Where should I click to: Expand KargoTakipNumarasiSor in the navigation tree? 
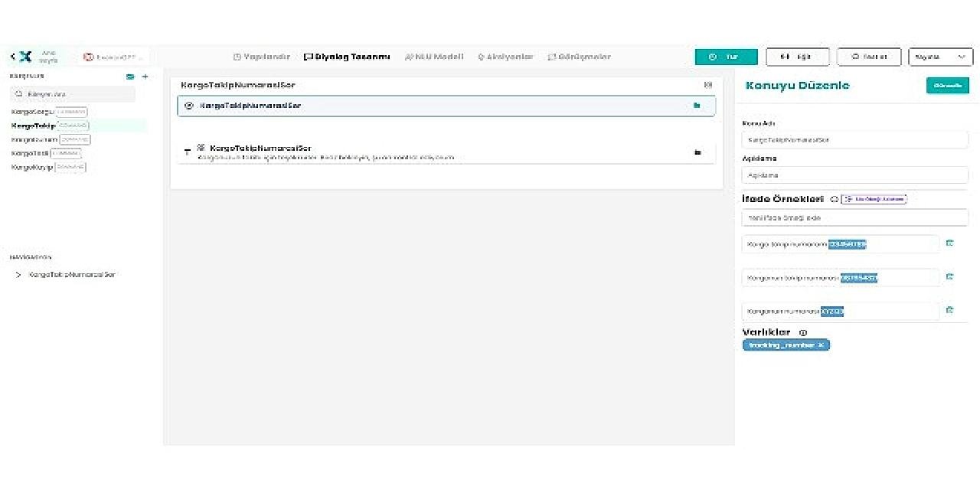tap(18, 275)
